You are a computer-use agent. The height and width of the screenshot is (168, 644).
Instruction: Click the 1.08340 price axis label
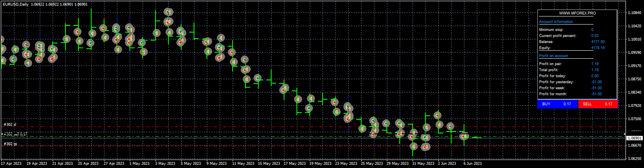634,92
